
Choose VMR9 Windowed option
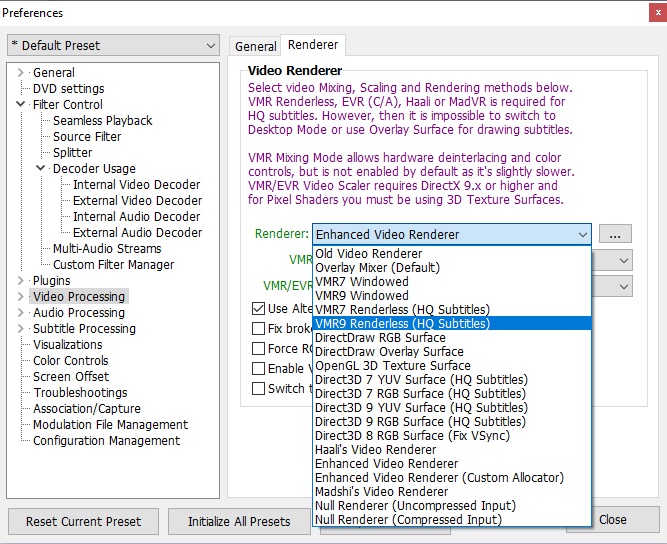452,296
